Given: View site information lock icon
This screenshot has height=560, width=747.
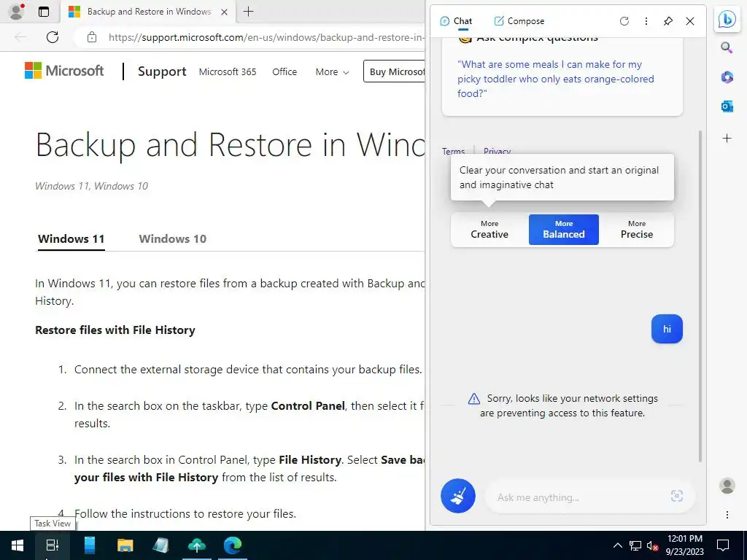Looking at the screenshot, I should (92, 37).
